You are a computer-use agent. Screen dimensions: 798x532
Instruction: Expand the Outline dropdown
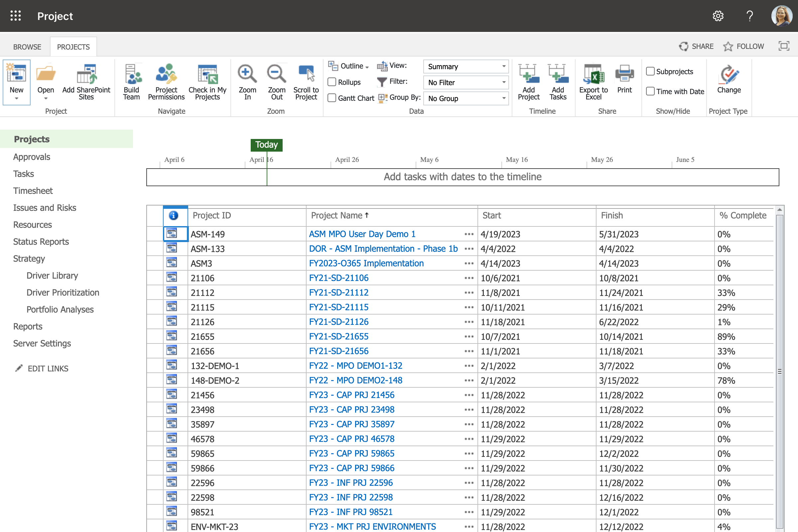(348, 66)
